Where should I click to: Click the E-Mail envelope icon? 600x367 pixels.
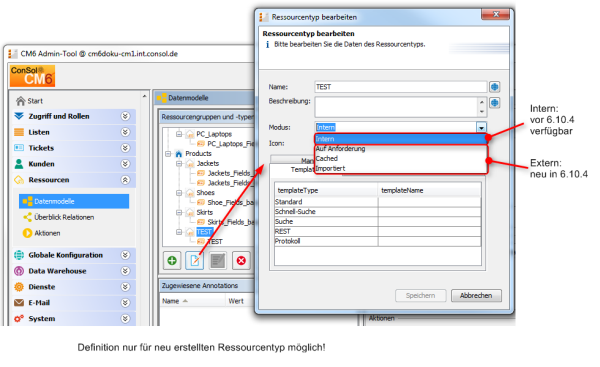(x=19, y=303)
